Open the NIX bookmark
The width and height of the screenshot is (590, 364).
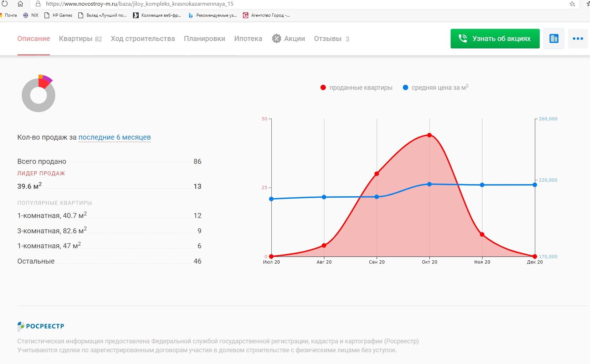31,15
